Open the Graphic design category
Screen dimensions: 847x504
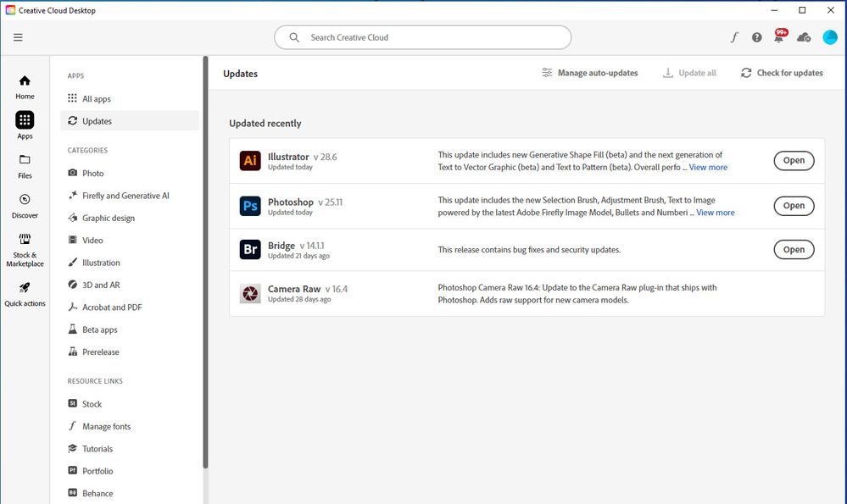(130, 218)
